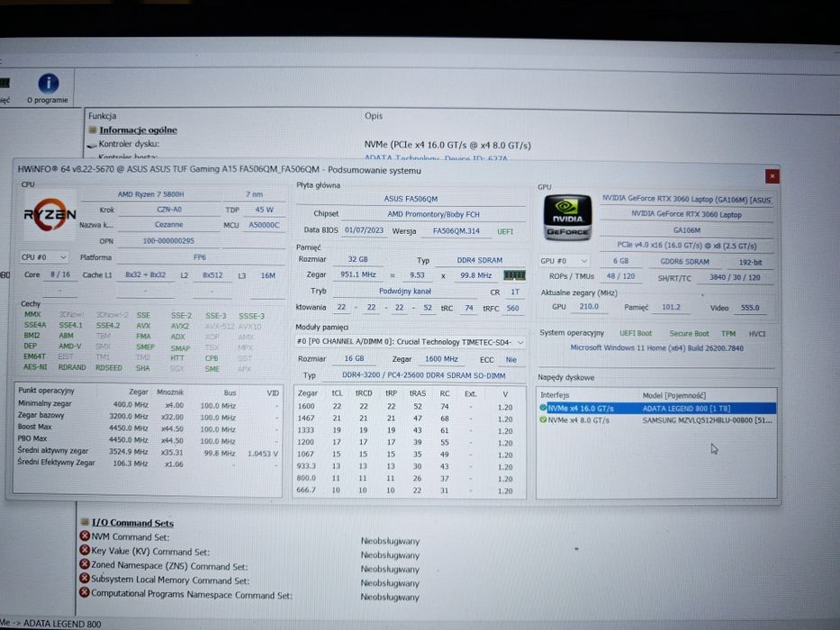Close the HWiNFO system summary window

click(772, 176)
